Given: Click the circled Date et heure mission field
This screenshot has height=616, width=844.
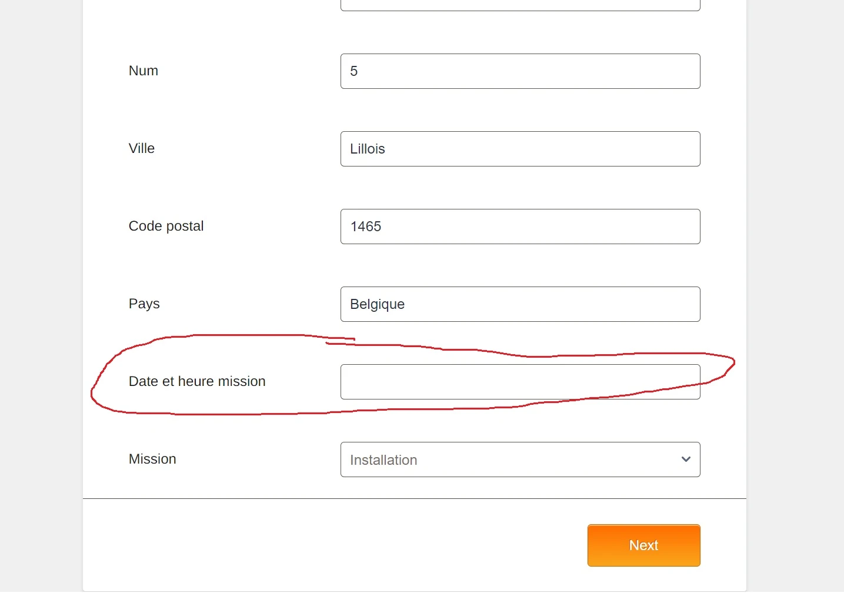Looking at the screenshot, I should (x=520, y=382).
